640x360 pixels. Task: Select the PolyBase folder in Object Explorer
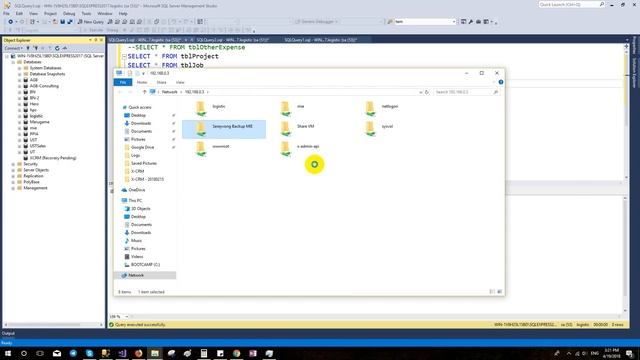[31, 182]
